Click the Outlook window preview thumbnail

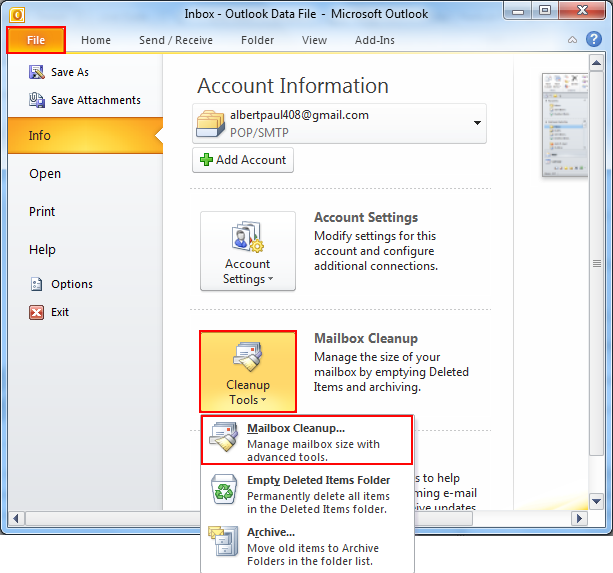[565, 125]
